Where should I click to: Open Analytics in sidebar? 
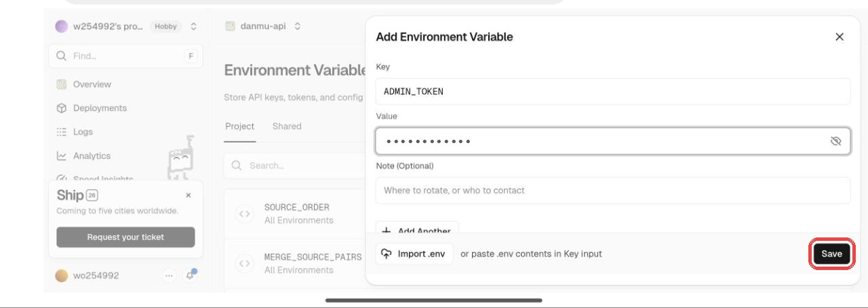[92, 155]
